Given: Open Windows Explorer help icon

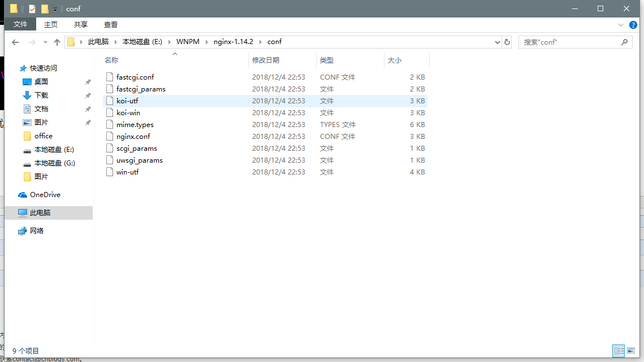Looking at the screenshot, I should point(633,25).
